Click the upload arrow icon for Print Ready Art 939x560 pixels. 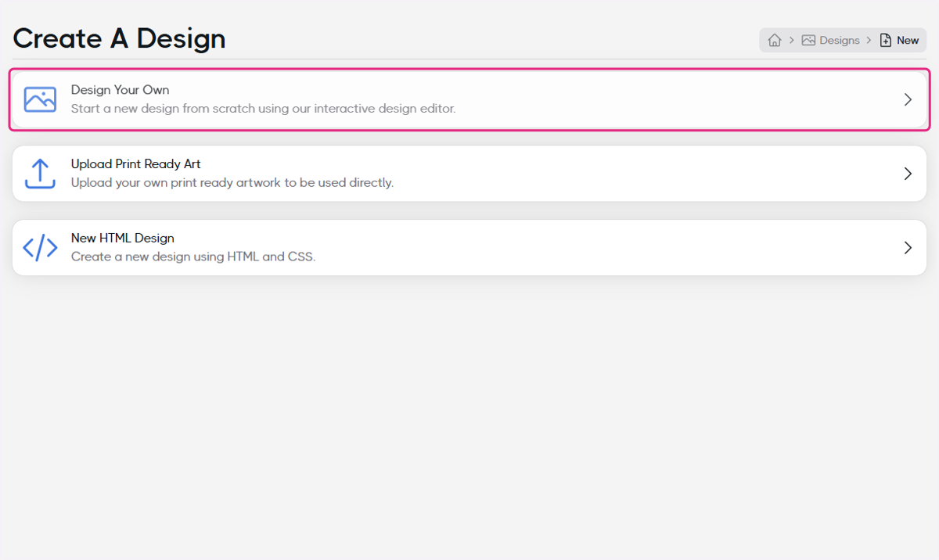click(40, 174)
